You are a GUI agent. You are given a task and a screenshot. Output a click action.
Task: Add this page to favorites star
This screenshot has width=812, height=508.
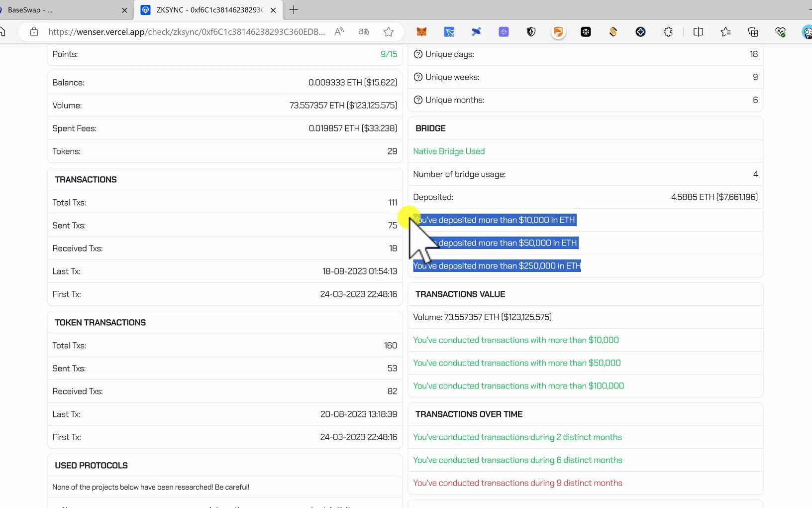(x=389, y=32)
